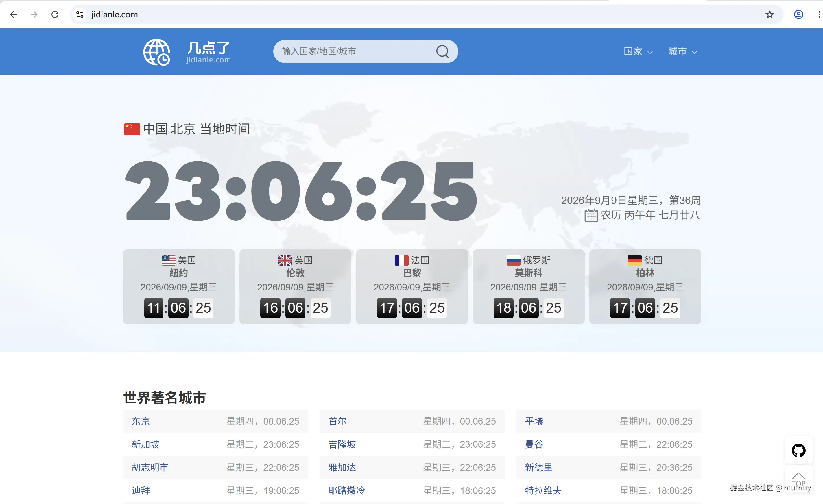
Task: Expand the 国家 dropdown menu
Action: coord(638,51)
